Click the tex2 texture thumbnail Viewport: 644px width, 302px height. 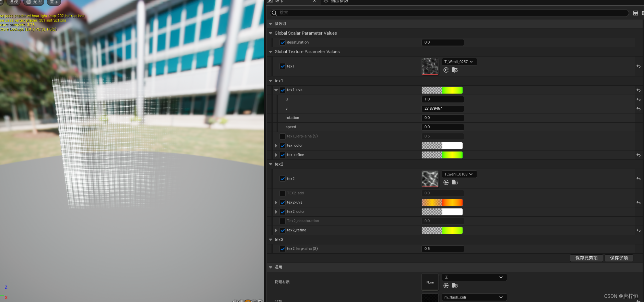coord(430,179)
